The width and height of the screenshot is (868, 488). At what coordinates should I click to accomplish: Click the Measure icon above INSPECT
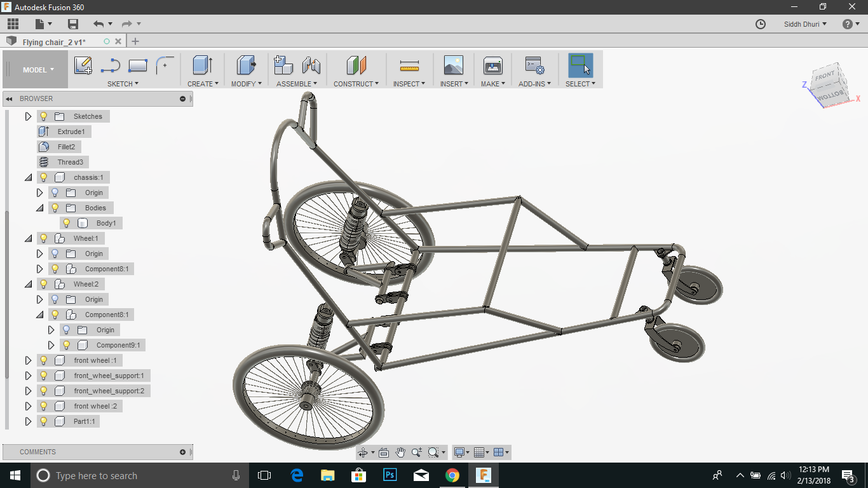(x=409, y=65)
